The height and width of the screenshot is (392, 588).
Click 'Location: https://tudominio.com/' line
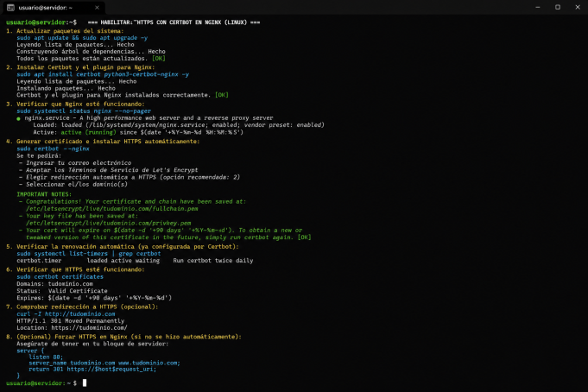[x=72, y=327]
